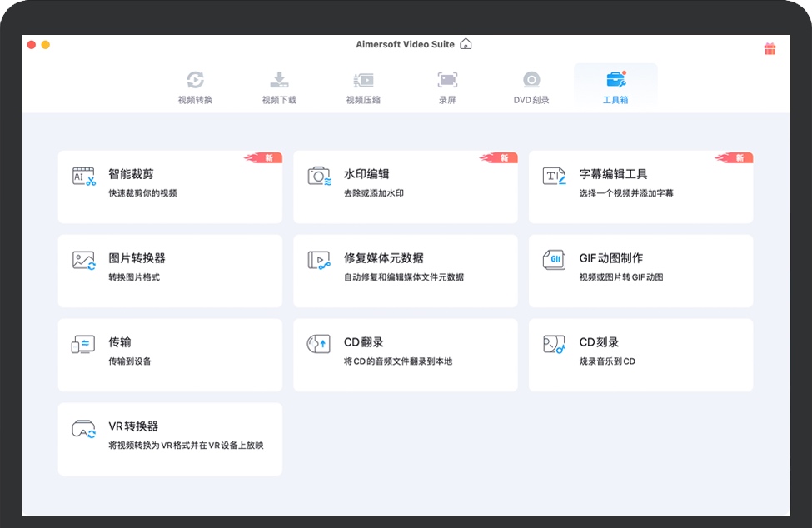Minimize the window with yellow button
This screenshot has width=812, height=528.
(x=46, y=45)
